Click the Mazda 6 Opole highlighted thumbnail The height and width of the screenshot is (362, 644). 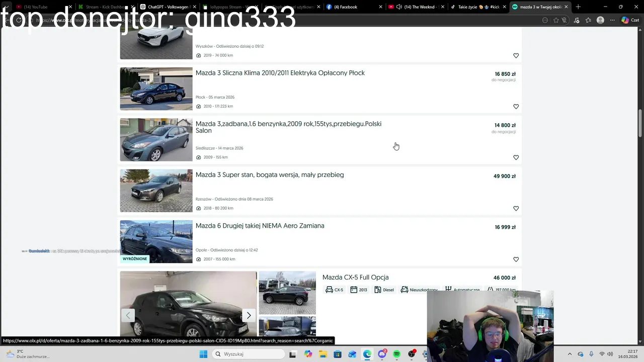coord(156,241)
